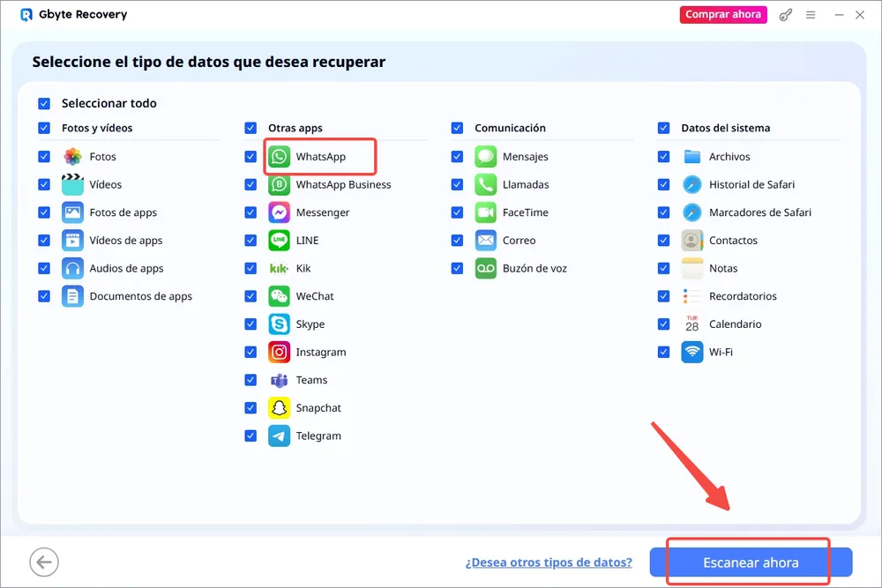882x588 pixels.
Task: Click the Llamadas phone icon
Action: point(485,184)
